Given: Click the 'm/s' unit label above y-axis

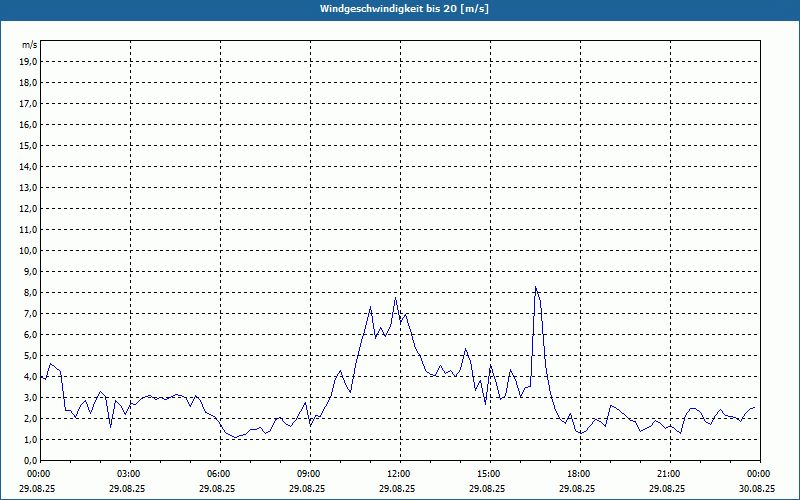Looking at the screenshot, I should pos(30,45).
